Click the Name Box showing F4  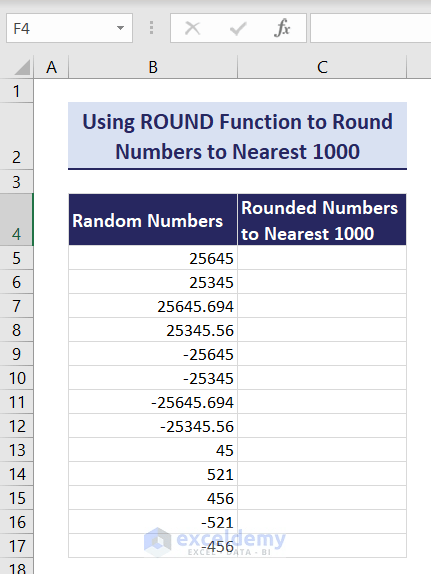(69, 28)
